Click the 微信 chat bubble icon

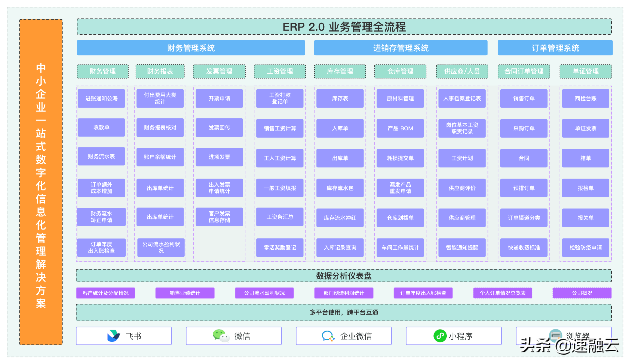[221, 335]
